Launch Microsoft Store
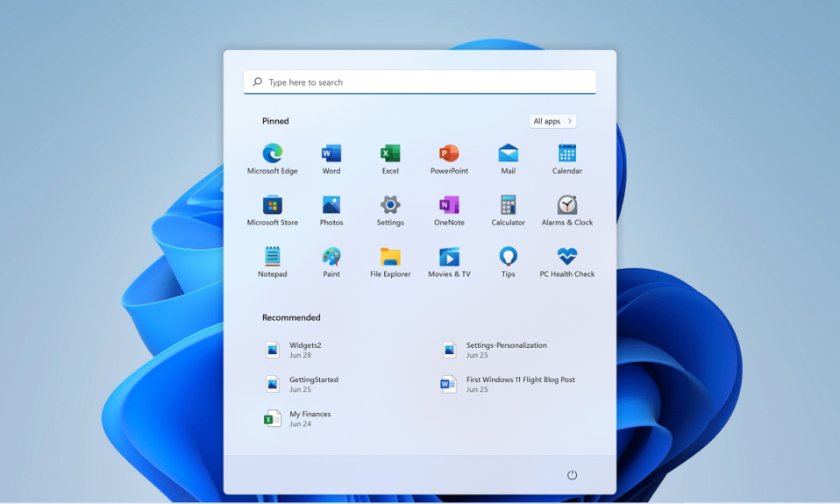Image resolution: width=840 pixels, height=504 pixels. point(272,210)
